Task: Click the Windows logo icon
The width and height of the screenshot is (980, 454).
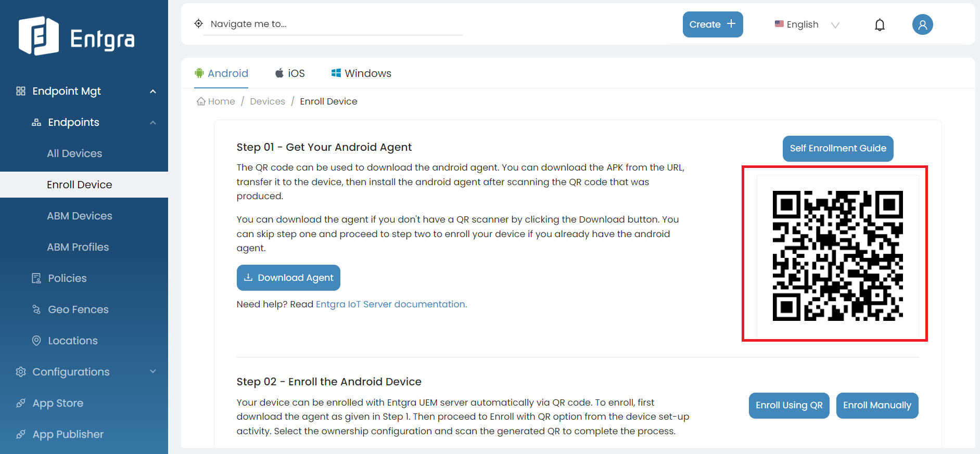Action: pyautogui.click(x=336, y=73)
